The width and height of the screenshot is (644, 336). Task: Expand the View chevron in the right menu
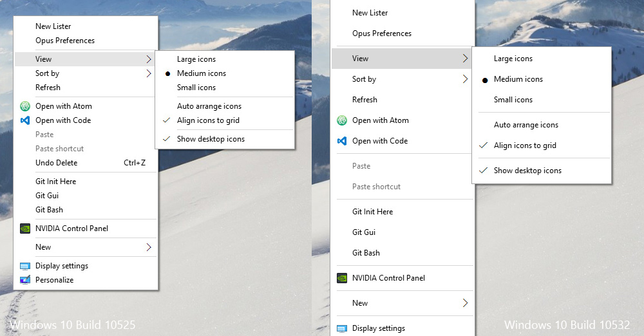click(466, 59)
